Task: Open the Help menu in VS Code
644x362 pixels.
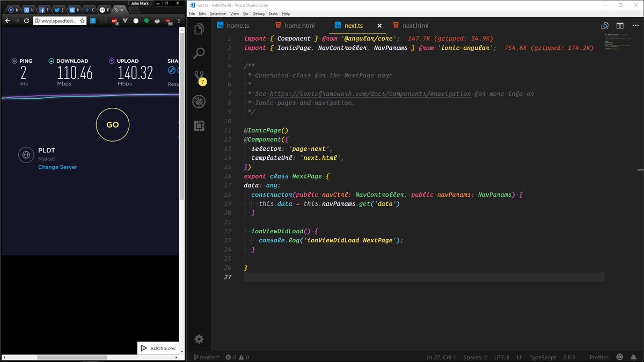Action: (x=286, y=13)
